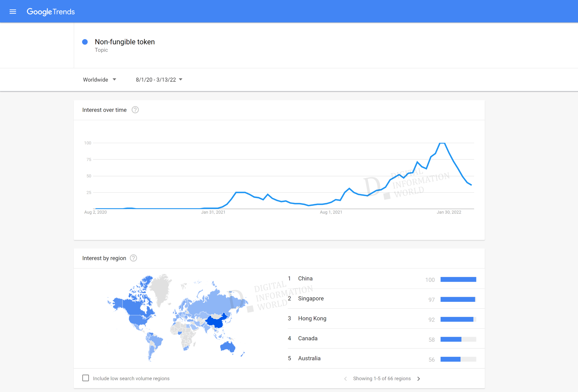The width and height of the screenshot is (578, 392).
Task: Click the Google Trends logo
Action: (x=51, y=12)
